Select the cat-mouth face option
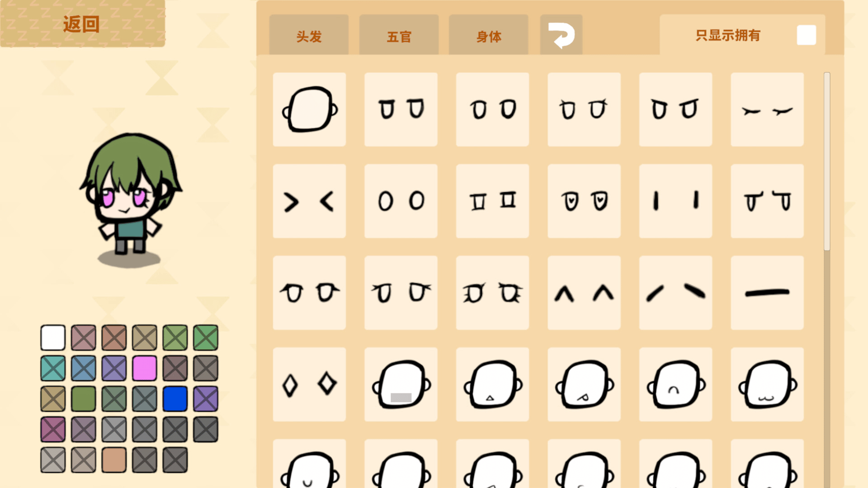The width and height of the screenshot is (868, 488). click(x=767, y=384)
